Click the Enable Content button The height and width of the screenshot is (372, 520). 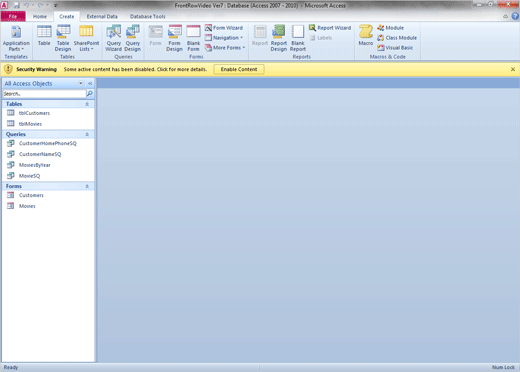(x=239, y=69)
